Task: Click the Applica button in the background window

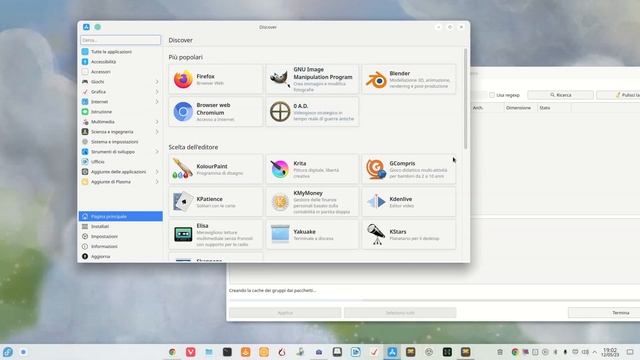Action: [x=285, y=313]
